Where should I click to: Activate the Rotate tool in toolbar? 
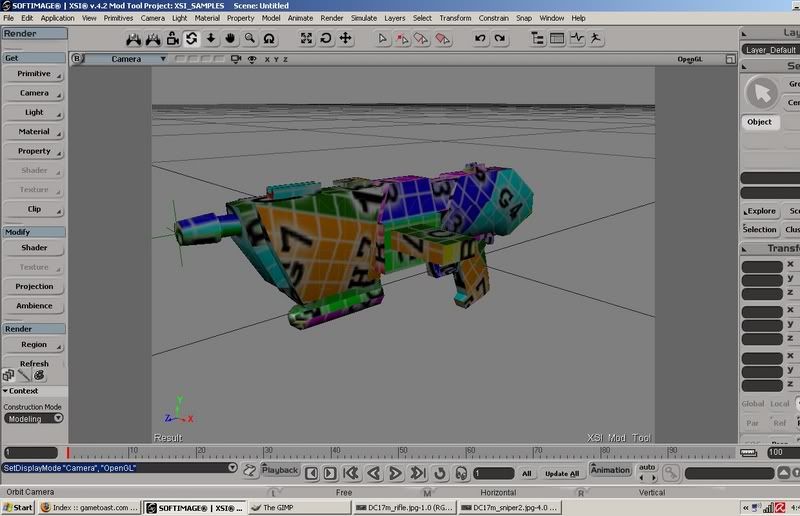[x=326, y=38]
